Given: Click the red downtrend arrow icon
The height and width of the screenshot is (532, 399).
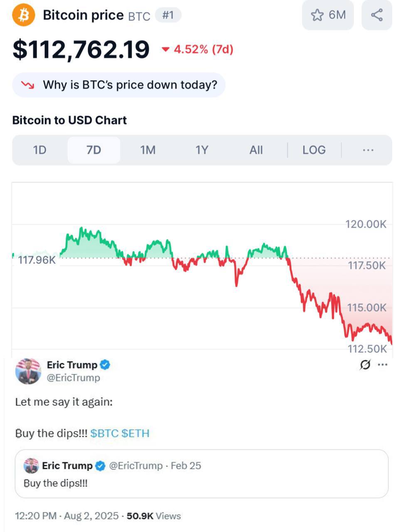Looking at the screenshot, I should pos(28,85).
